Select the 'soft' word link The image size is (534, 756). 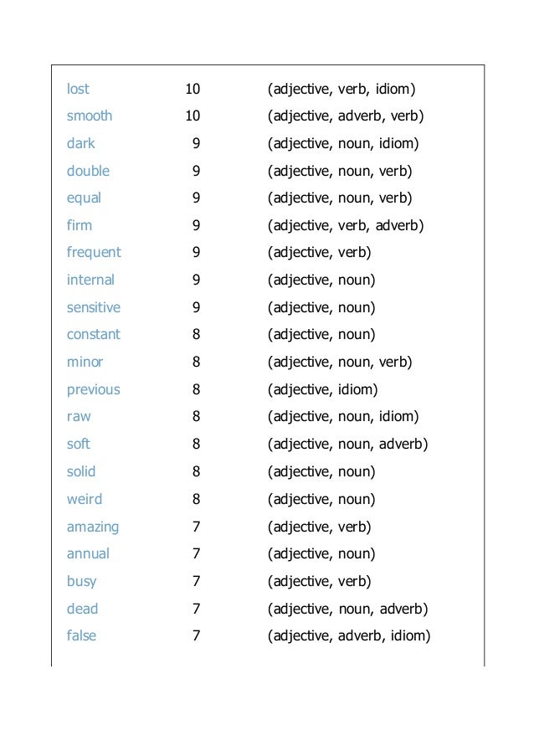tap(79, 444)
